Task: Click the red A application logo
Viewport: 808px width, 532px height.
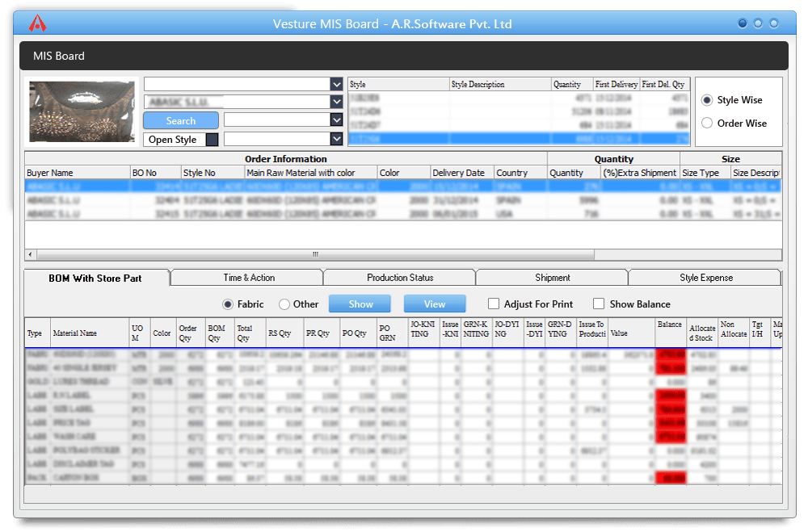Action: [37, 23]
